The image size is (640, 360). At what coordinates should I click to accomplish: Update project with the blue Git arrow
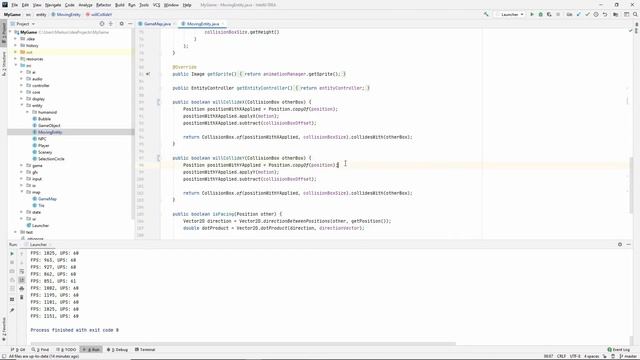(578, 14)
